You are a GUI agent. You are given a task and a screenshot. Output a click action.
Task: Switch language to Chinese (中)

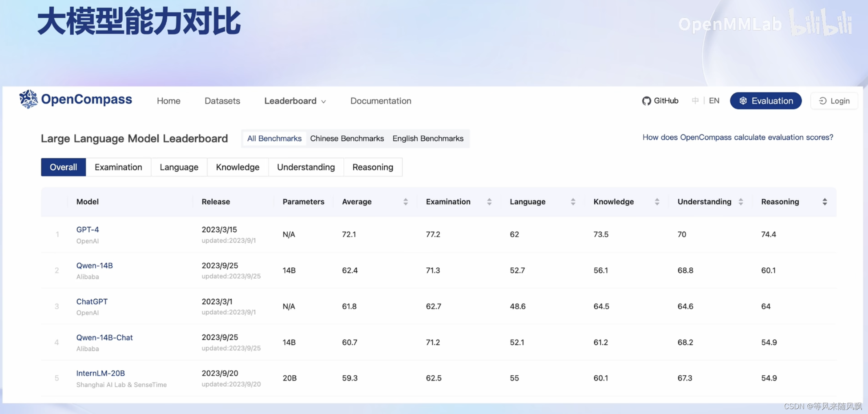tap(695, 101)
